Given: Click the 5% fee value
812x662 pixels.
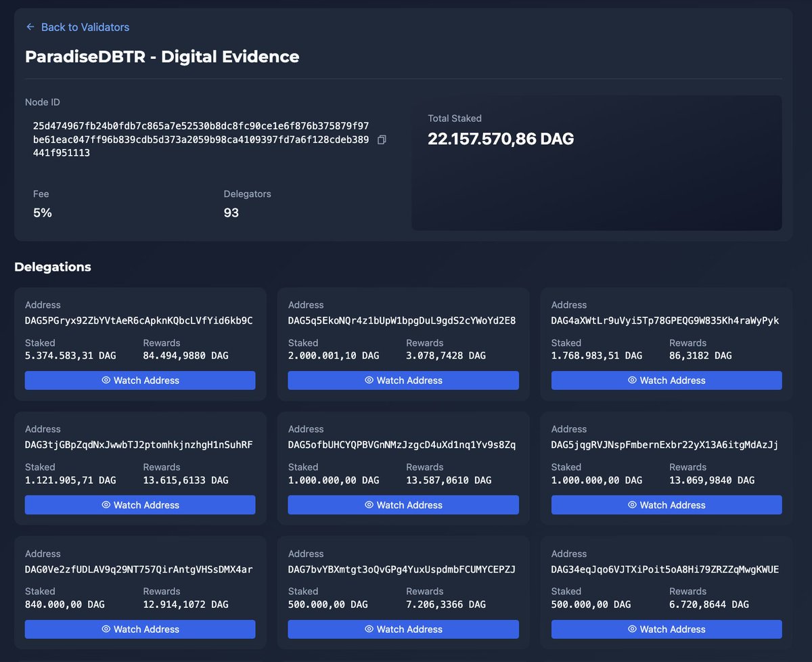Looking at the screenshot, I should coord(43,213).
